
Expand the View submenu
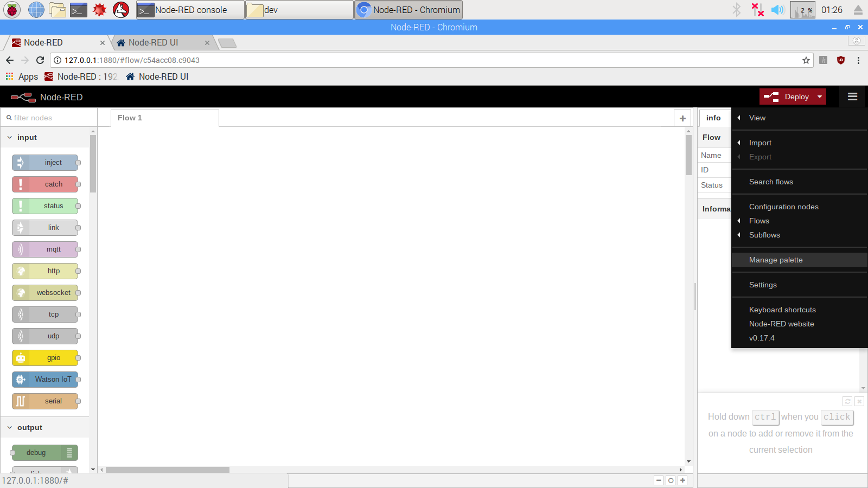[799, 118]
